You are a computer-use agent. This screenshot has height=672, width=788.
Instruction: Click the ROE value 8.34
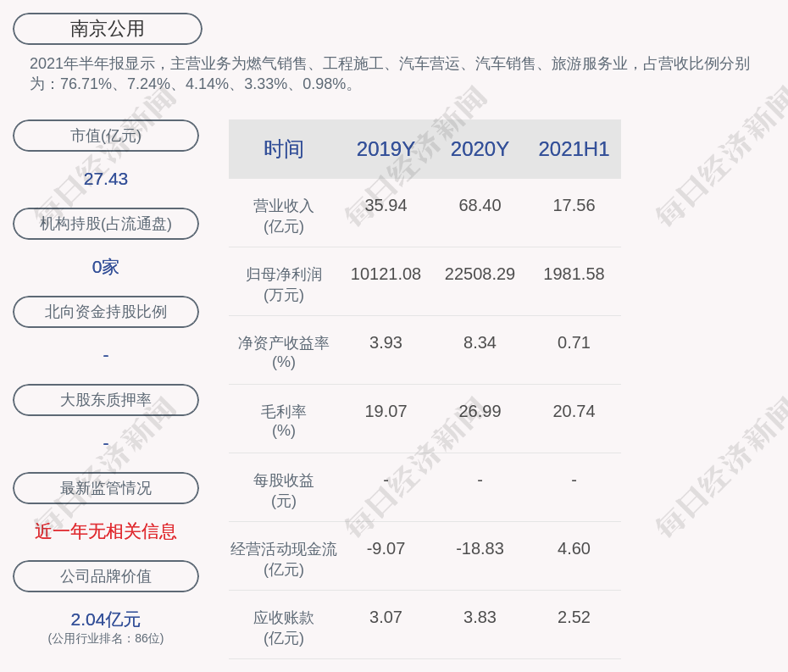click(480, 343)
